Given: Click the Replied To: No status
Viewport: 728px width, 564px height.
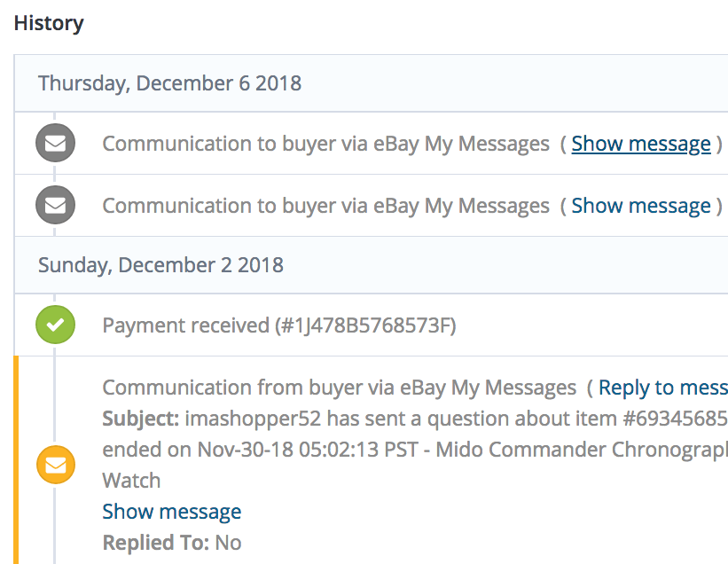Looking at the screenshot, I should [x=172, y=543].
